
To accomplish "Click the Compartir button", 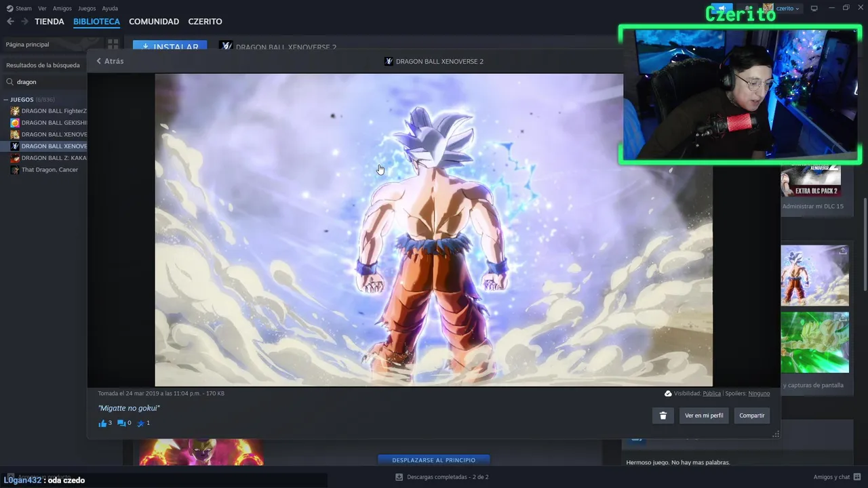I will [752, 415].
